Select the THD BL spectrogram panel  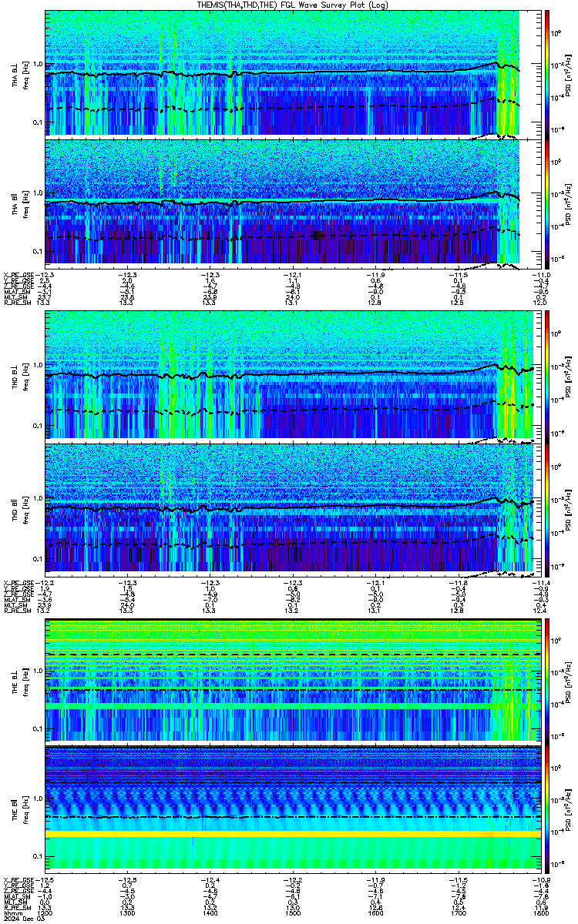click(292, 376)
